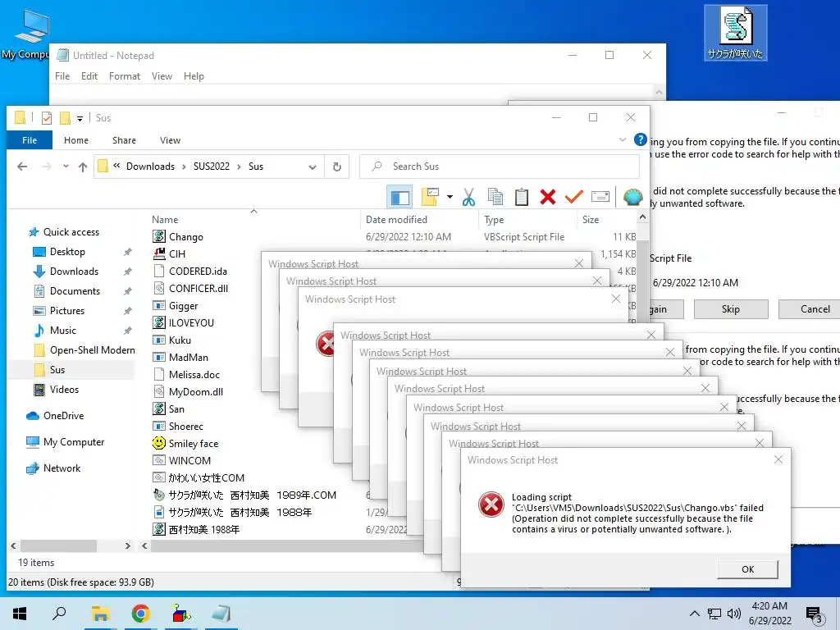Click the SUS2022 breadcrumb in address bar
Viewport: 840px width, 630px height.
click(211, 167)
